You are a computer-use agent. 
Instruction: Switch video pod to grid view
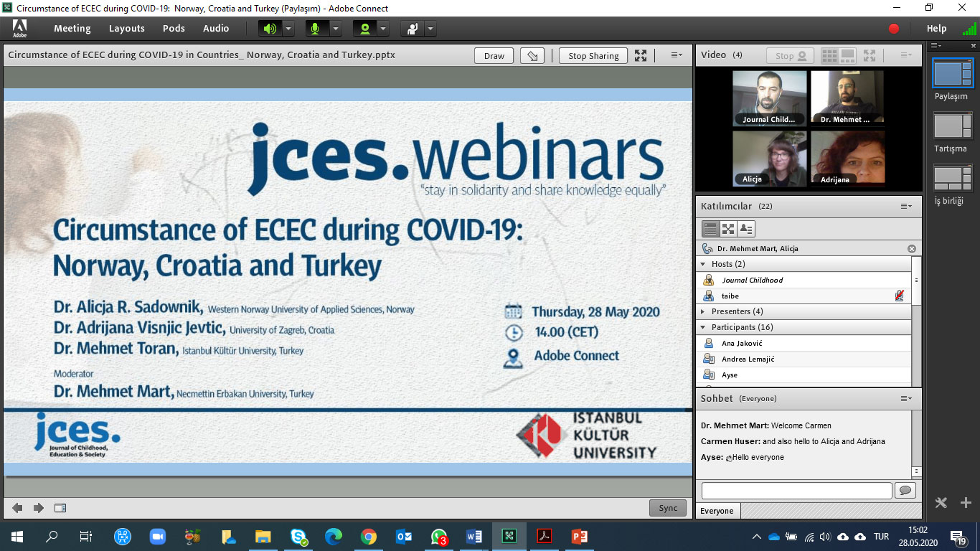829,55
